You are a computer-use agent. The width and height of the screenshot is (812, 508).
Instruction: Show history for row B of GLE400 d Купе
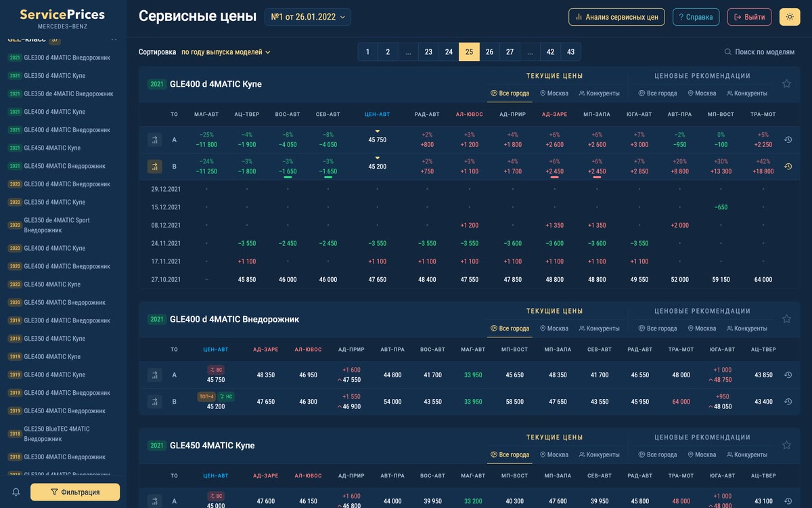[788, 167]
